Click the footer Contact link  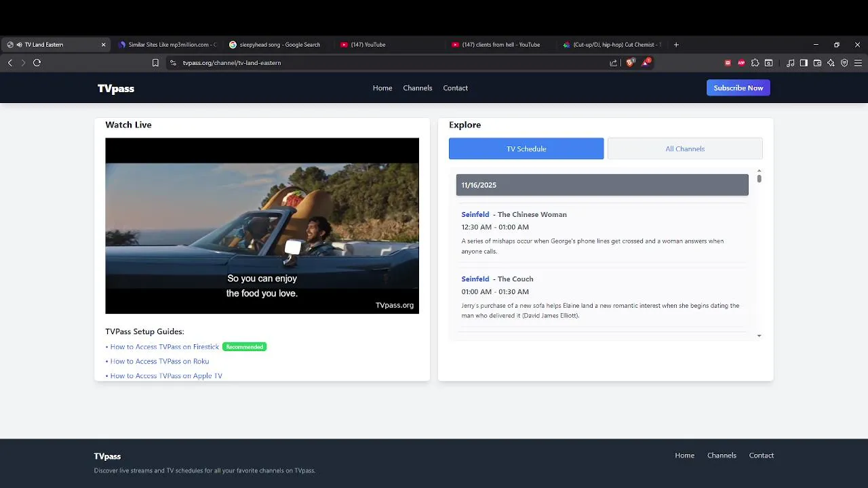pos(762,455)
